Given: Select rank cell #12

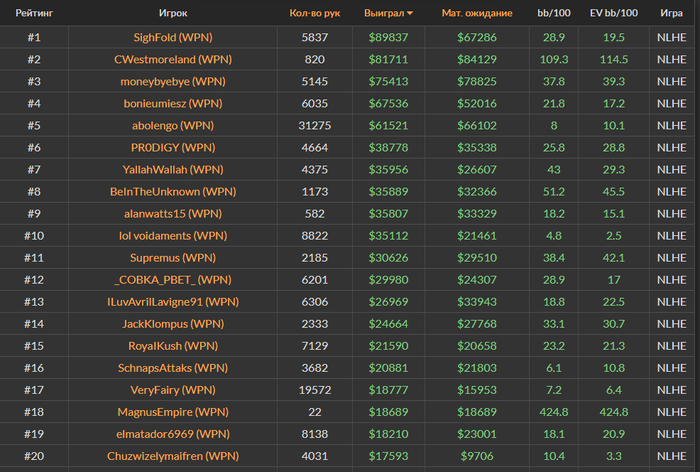Looking at the screenshot, I should (34, 280).
